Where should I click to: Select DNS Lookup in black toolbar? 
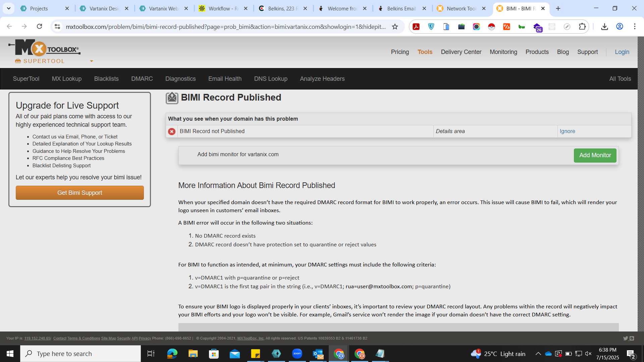point(271,79)
